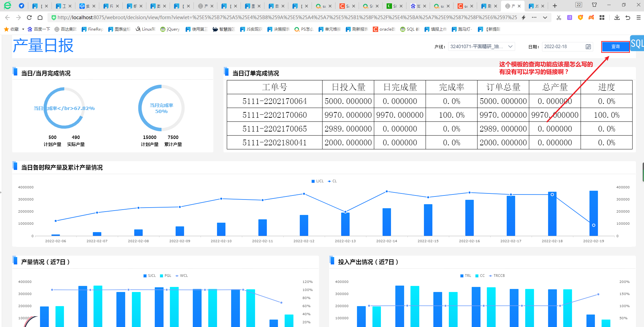Click the favorites star icon

[6, 29]
